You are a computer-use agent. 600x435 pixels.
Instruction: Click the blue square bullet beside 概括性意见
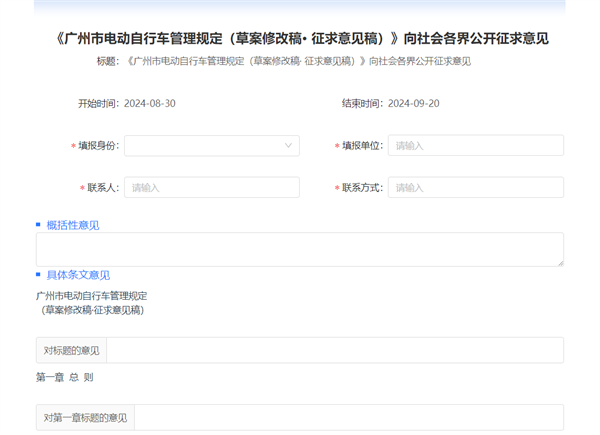[x=39, y=225]
